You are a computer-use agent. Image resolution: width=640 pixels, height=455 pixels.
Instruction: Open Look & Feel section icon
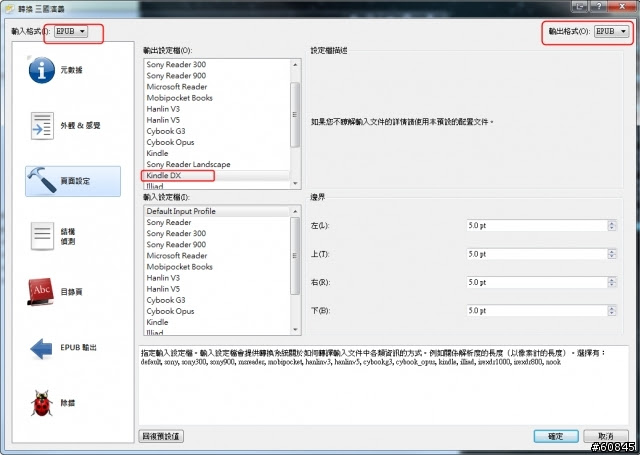[x=42, y=126]
